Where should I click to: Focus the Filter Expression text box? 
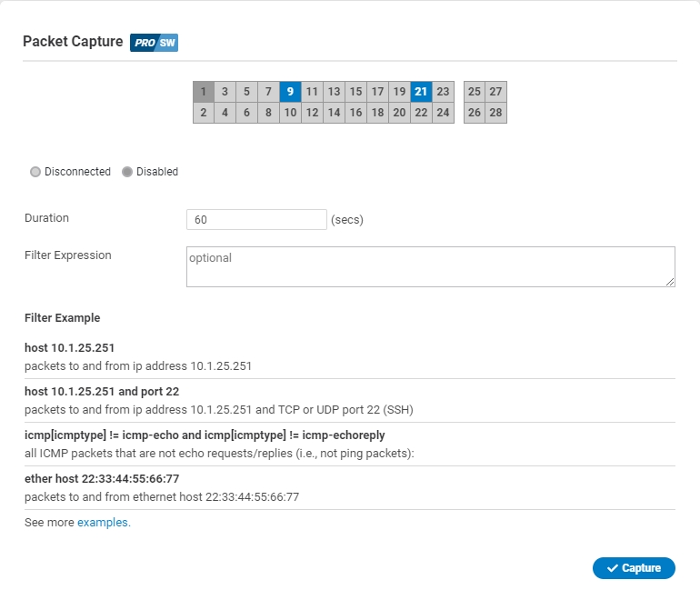(x=430, y=267)
